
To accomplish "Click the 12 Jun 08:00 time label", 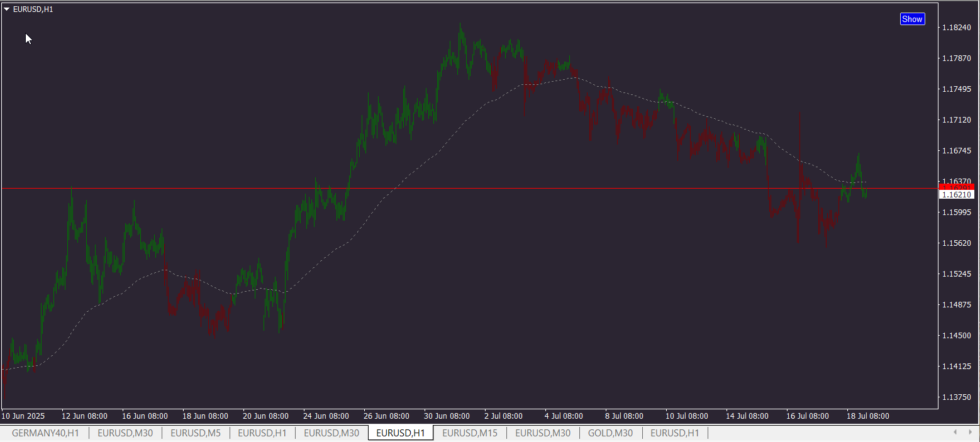I will click(84, 416).
